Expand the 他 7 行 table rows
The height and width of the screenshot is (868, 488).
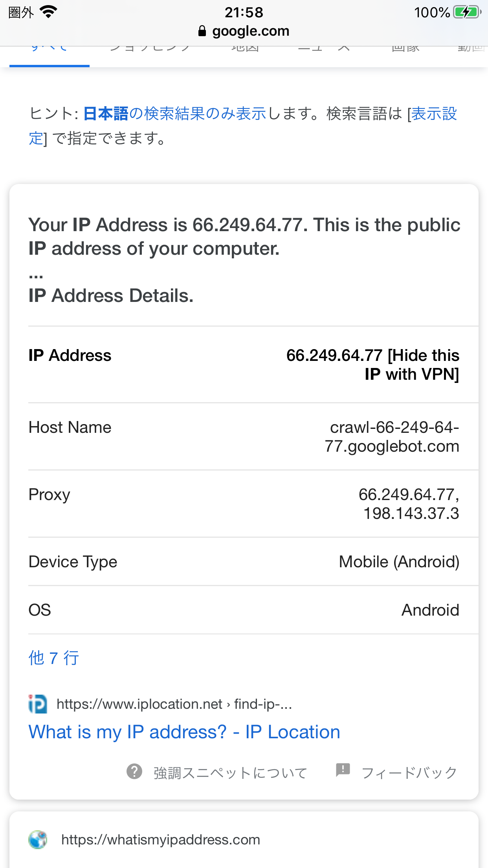tap(54, 658)
